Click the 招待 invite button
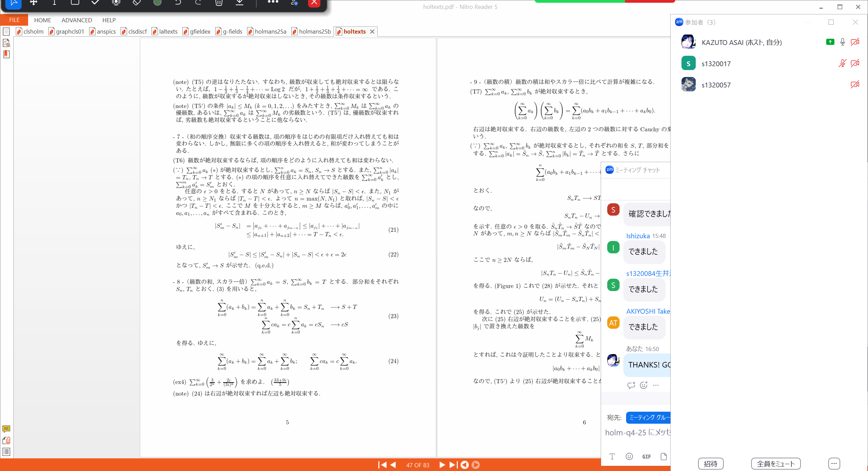This screenshot has height=471, width=868. (x=710, y=463)
